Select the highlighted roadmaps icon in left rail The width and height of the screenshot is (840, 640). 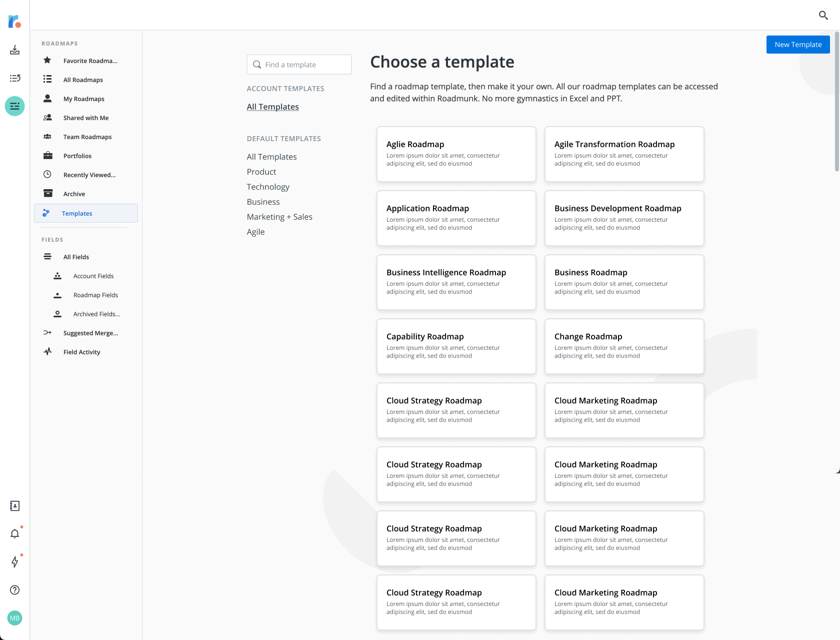15,106
